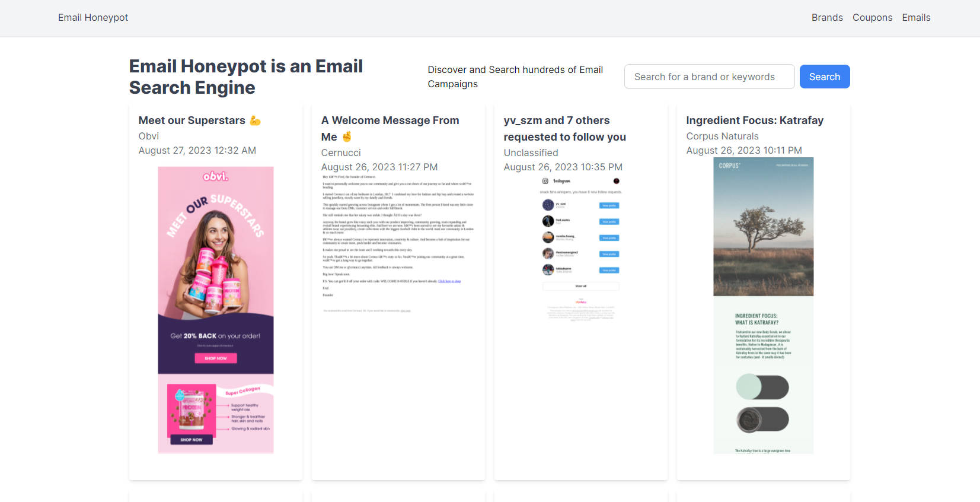Select the Obvi brand name
This screenshot has width=980, height=502.
149,136
